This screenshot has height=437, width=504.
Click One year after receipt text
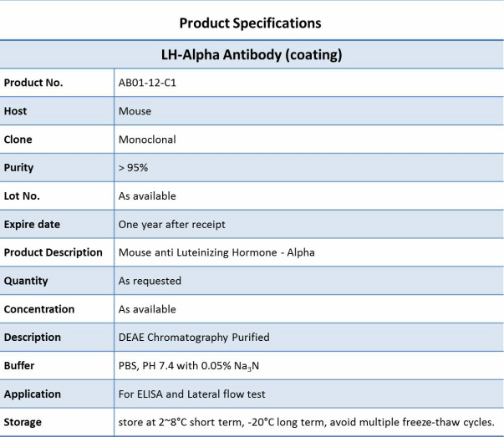[172, 224]
